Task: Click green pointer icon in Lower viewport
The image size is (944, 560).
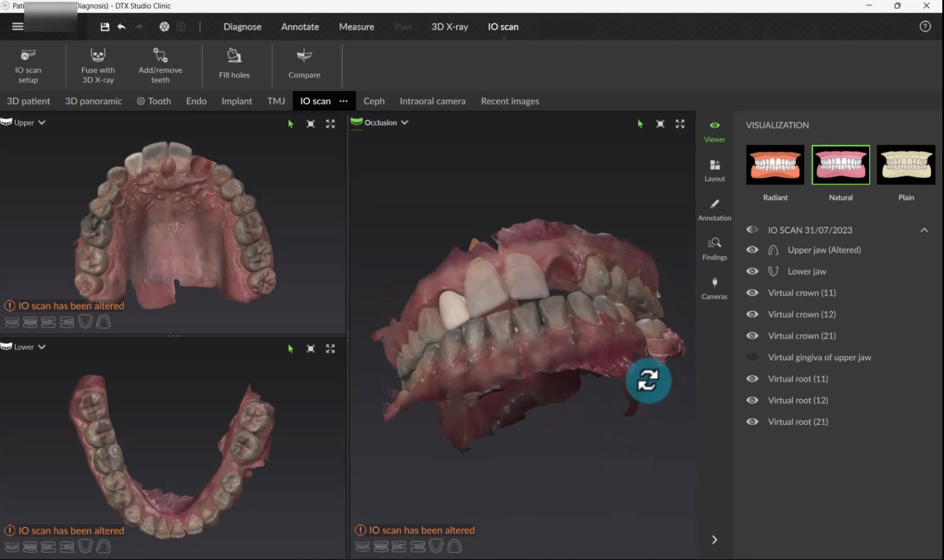Action: (x=291, y=348)
